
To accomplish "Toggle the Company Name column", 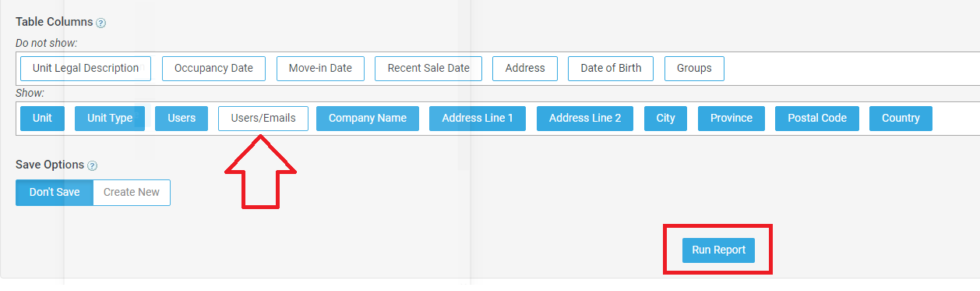I will [x=368, y=118].
